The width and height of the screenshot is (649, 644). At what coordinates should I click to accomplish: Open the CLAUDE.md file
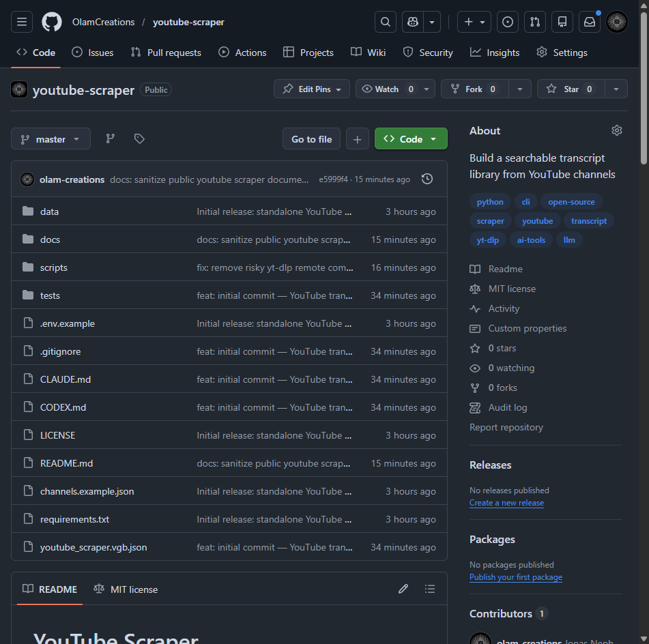tap(66, 379)
